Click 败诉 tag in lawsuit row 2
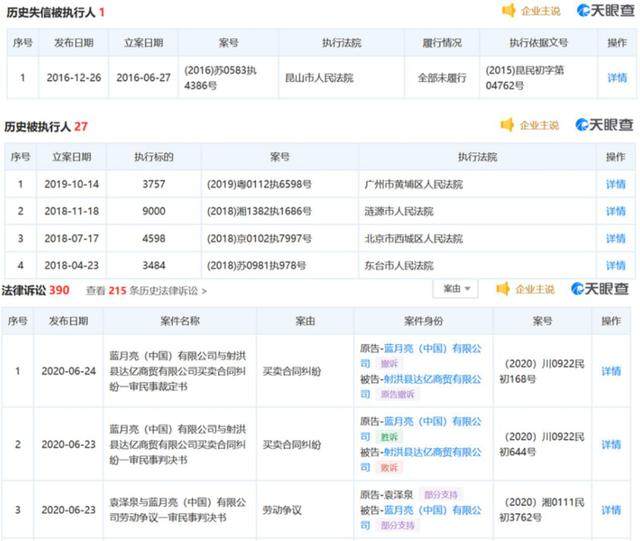Screen dimensions: 640x541 389,468
